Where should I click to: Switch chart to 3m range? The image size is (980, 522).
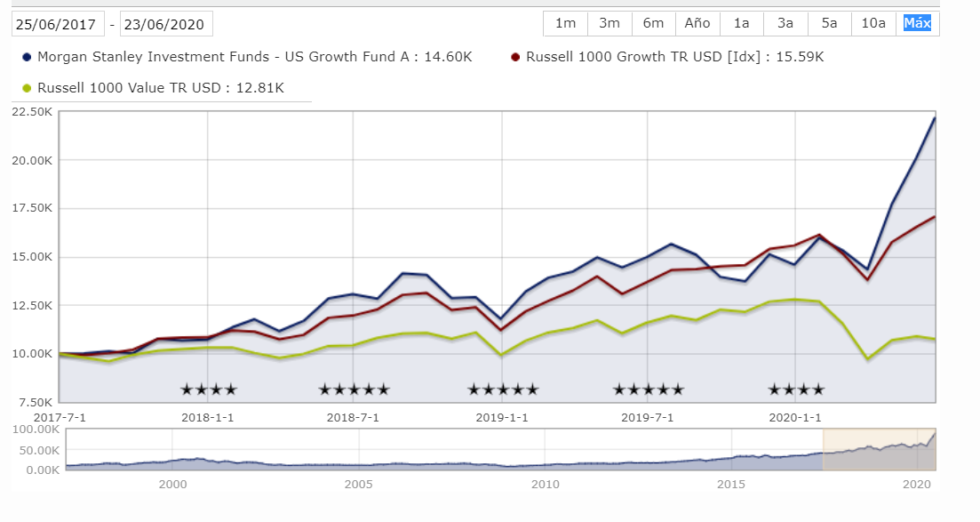610,24
